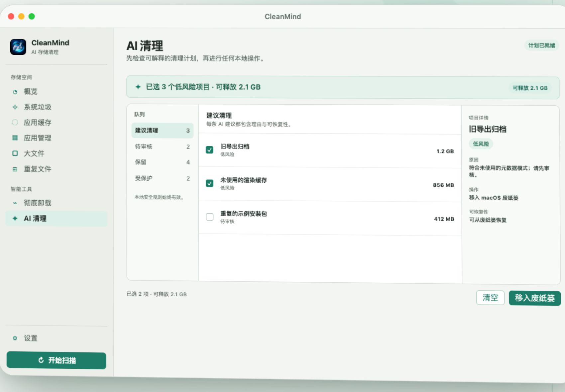This screenshot has height=392, width=565.
Task: Click the 开始扫描 button
Action: (x=56, y=360)
